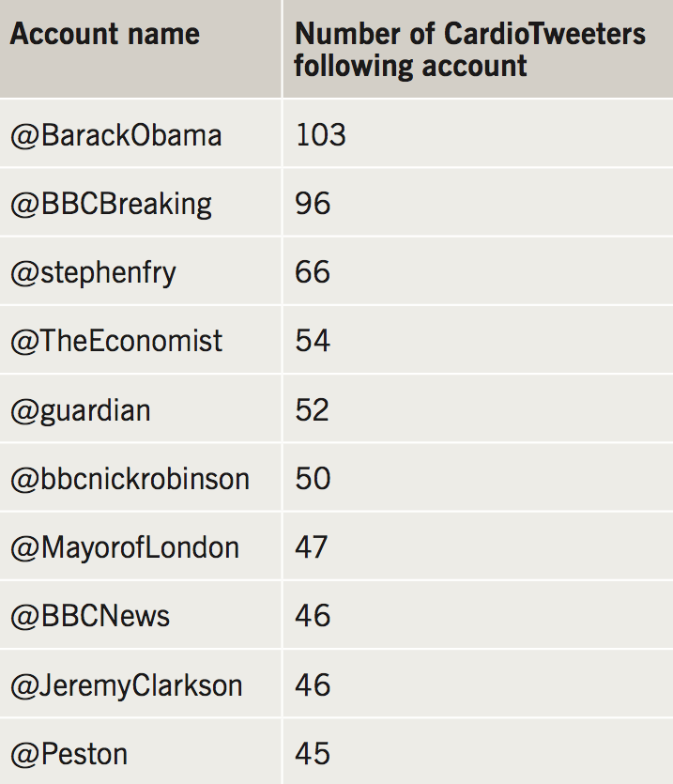The height and width of the screenshot is (784, 673).
Task: Select the @guardian account name
Action: [x=81, y=410]
